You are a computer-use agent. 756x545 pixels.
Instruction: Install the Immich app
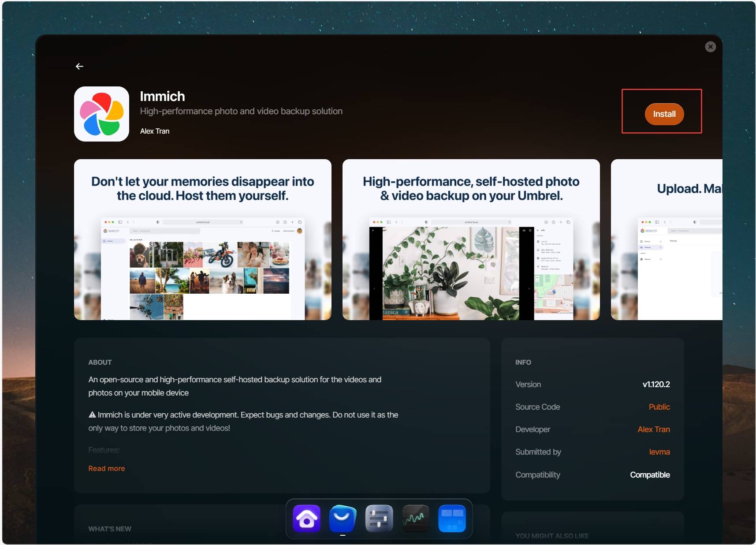664,114
